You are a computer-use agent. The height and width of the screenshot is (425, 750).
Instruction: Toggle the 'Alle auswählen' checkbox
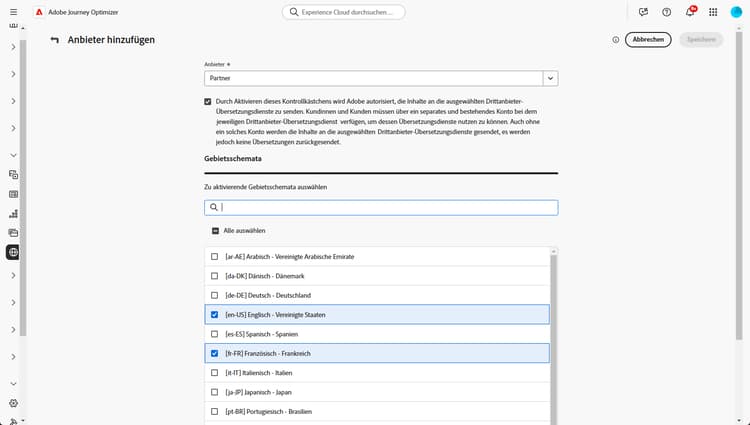click(x=214, y=230)
